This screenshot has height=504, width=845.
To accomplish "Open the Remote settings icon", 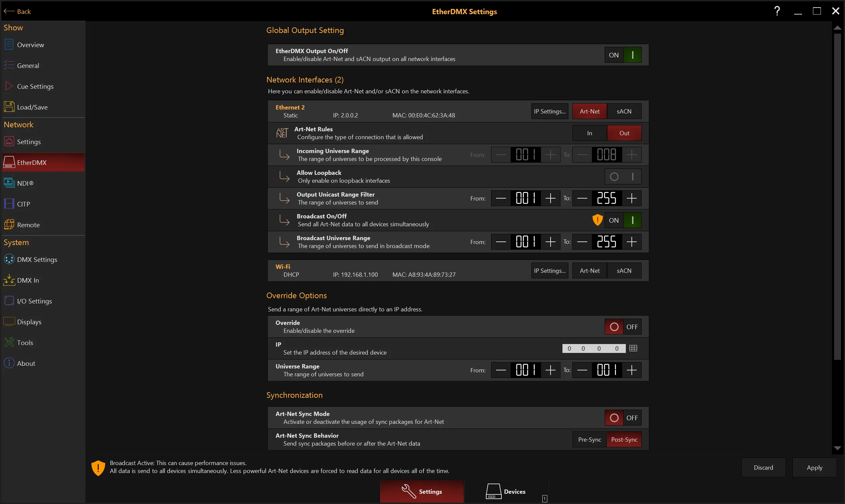I will pyautogui.click(x=9, y=225).
